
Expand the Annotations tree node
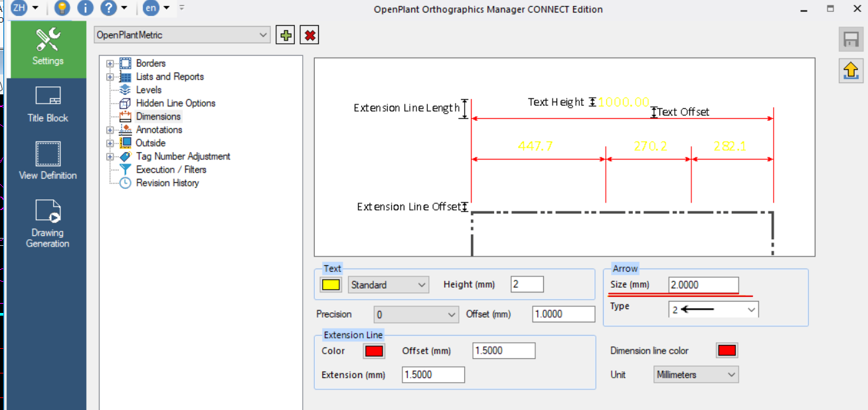click(110, 130)
